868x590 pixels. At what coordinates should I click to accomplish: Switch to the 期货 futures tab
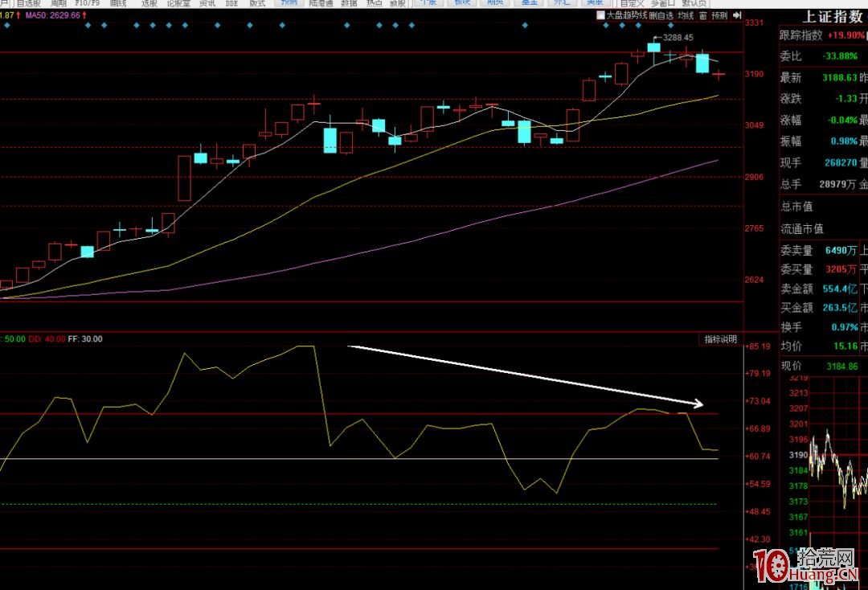[x=495, y=2]
